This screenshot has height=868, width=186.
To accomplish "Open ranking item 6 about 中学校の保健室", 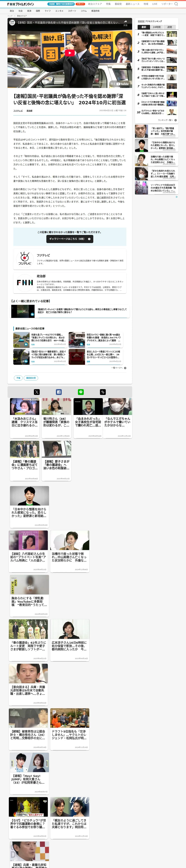I will click(x=157, y=78).
